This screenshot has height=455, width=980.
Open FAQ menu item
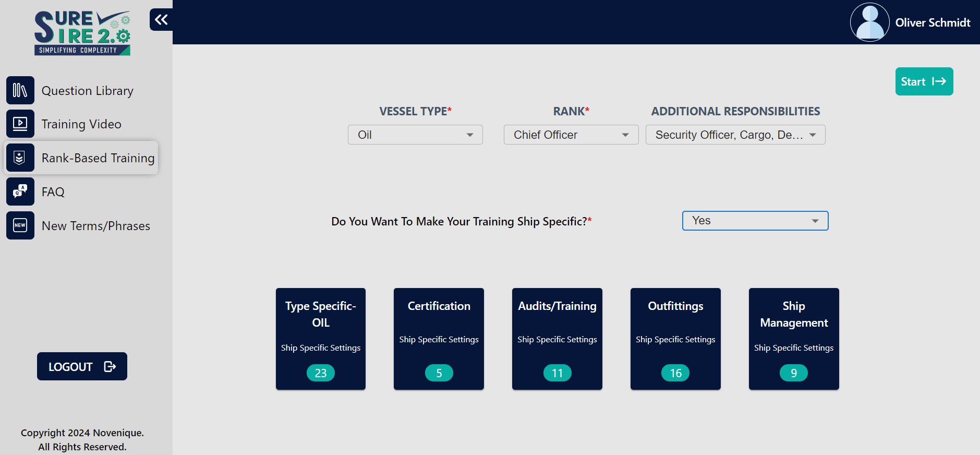(x=82, y=191)
